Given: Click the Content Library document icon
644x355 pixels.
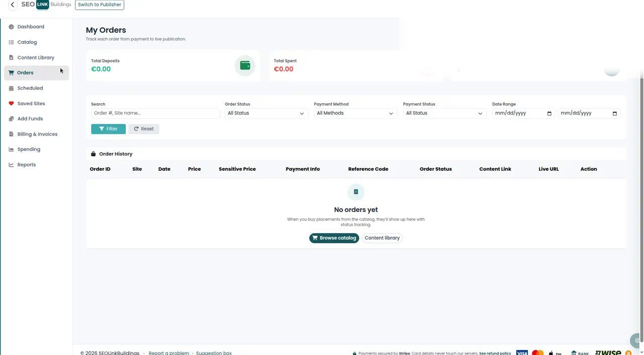Looking at the screenshot, I should (11, 57).
